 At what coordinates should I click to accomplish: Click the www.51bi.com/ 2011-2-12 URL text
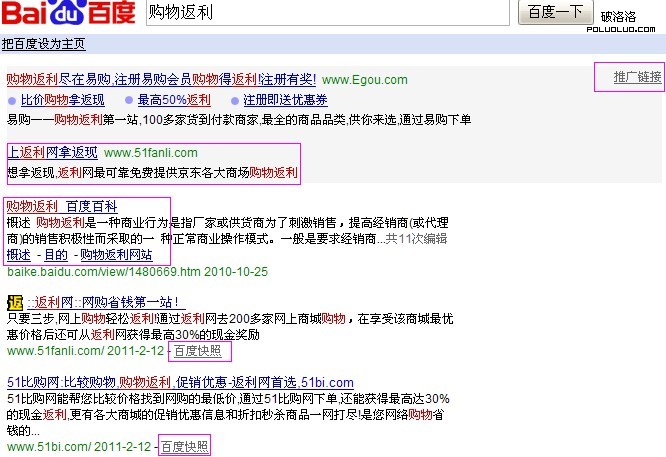pos(79,447)
